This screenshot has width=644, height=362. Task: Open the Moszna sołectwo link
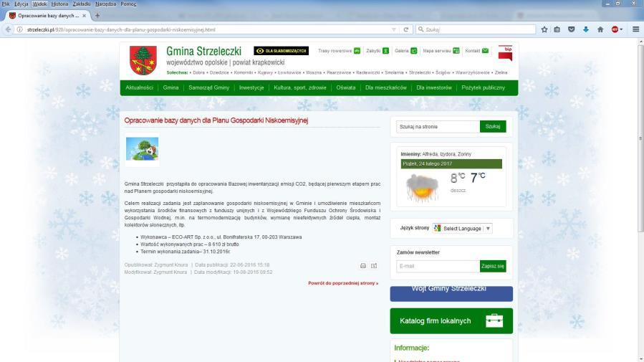coord(314,72)
